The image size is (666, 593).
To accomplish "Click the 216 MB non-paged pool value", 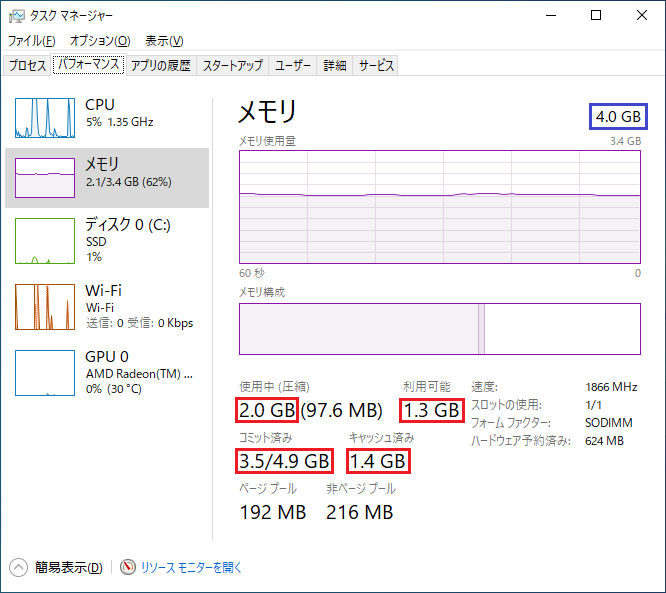I will tap(359, 512).
